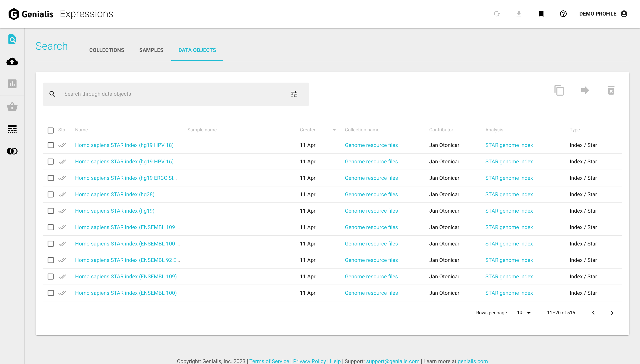Screen dimensions: 640x364
Task: Go to the next results page chevron
Action: point(612,313)
